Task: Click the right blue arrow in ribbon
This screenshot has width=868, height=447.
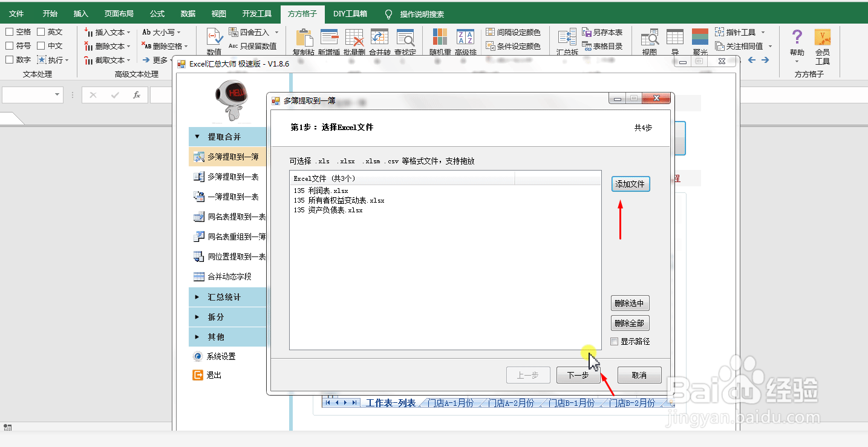Action: coord(765,60)
